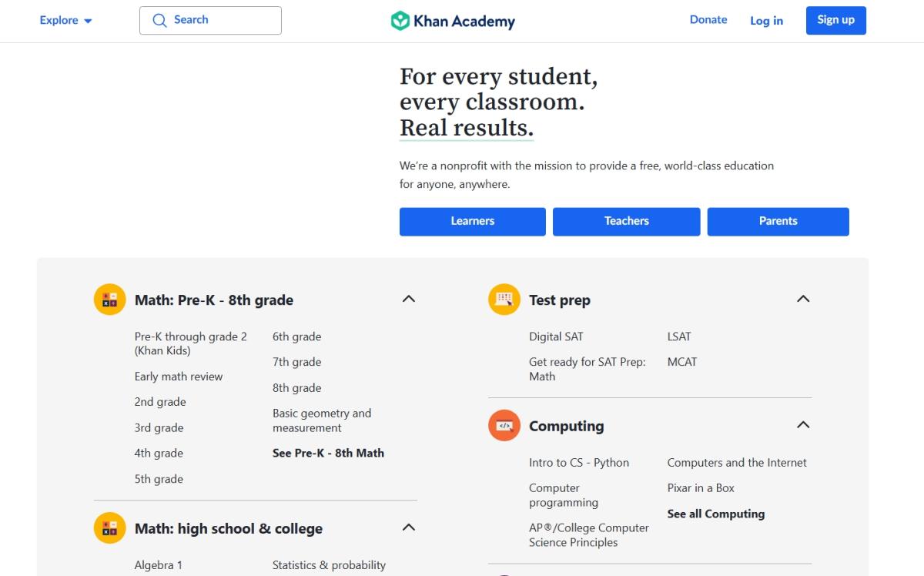The height and width of the screenshot is (576, 924).
Task: Go to the Donate page
Action: tap(708, 20)
